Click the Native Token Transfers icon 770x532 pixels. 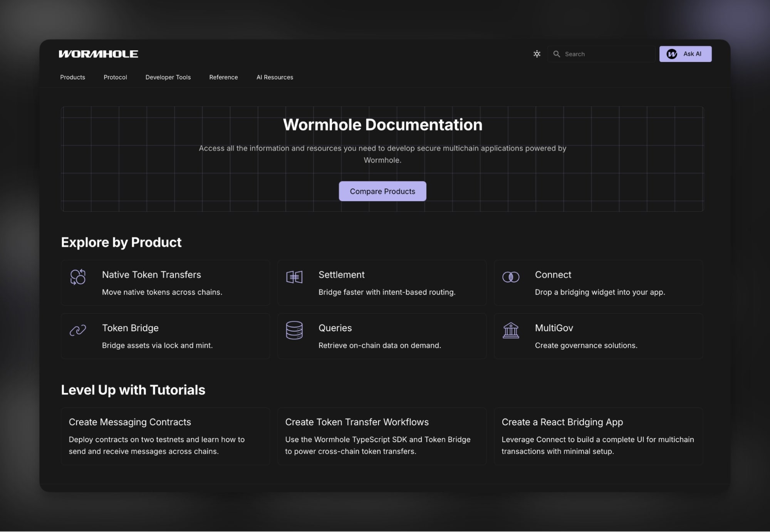click(78, 277)
